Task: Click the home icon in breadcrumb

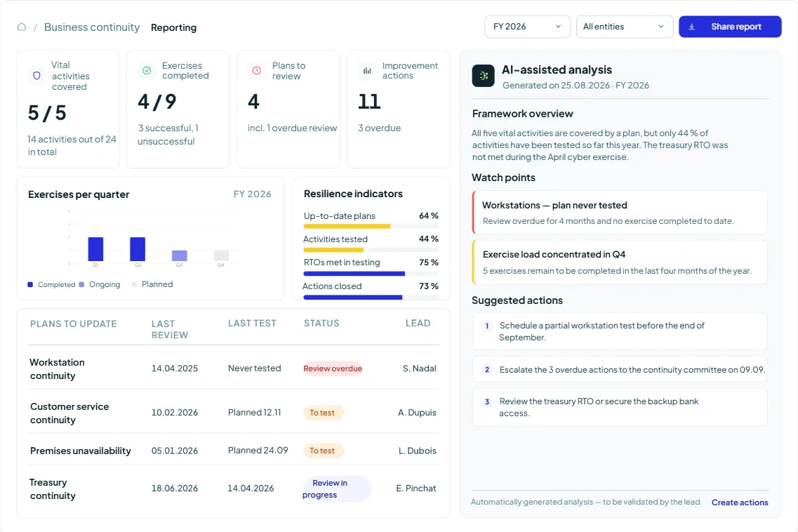Action: click(21, 27)
